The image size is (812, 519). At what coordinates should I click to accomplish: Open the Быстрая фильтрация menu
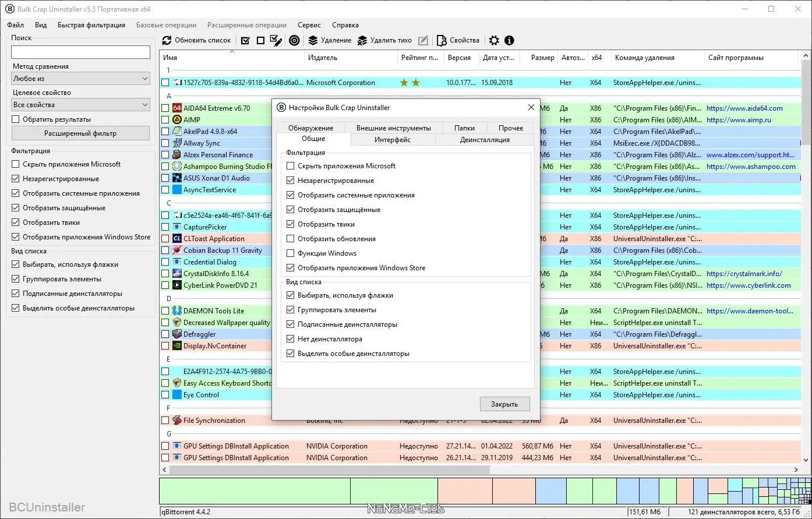pyautogui.click(x=91, y=25)
